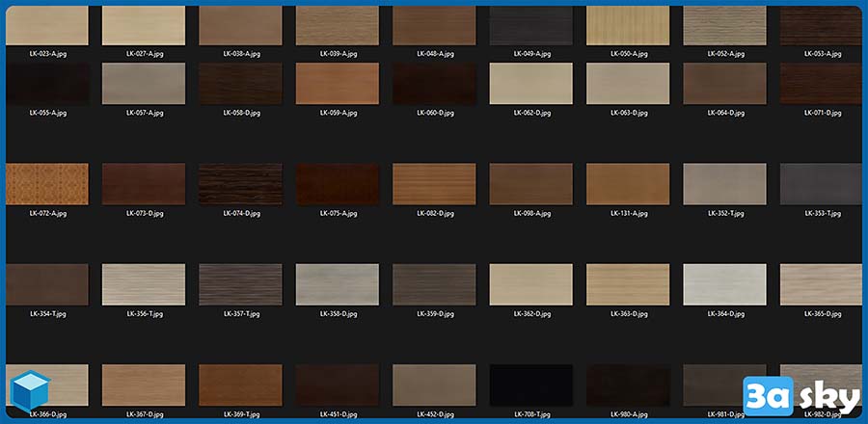Click the LK-452-D.jpg file name label

(x=435, y=414)
